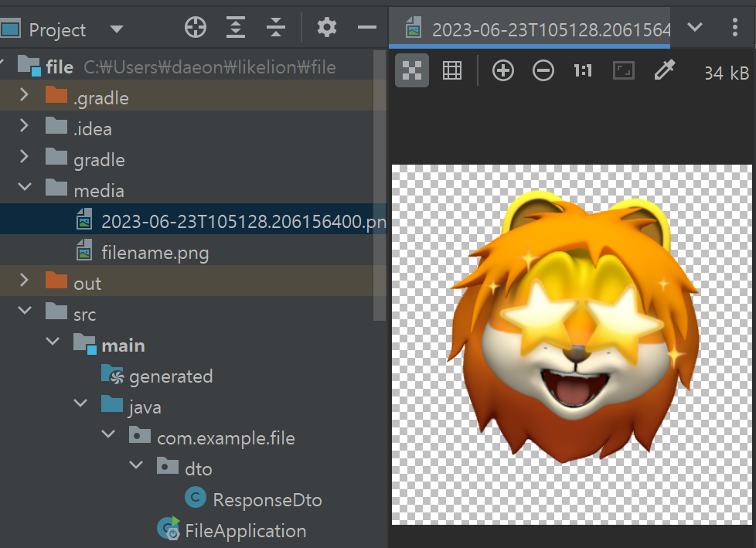This screenshot has height=548, width=756.
Task: Toggle chessboard transparency background
Action: tap(412, 70)
